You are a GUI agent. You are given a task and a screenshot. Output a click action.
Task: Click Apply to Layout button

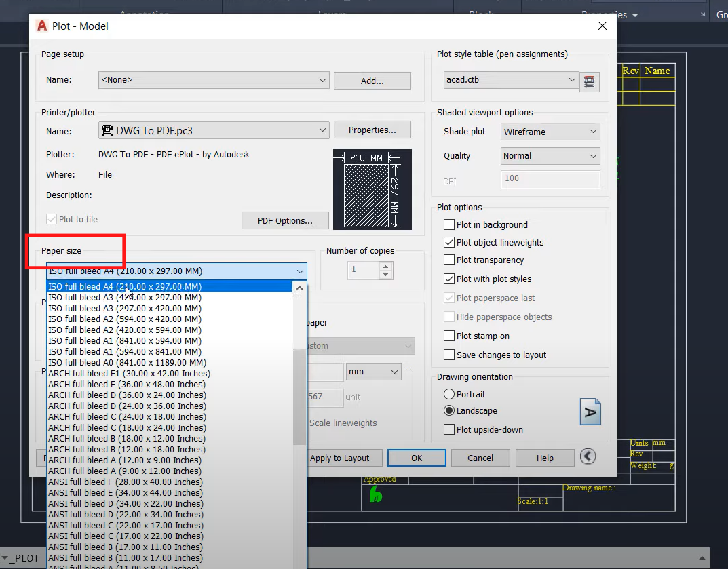(x=344, y=458)
